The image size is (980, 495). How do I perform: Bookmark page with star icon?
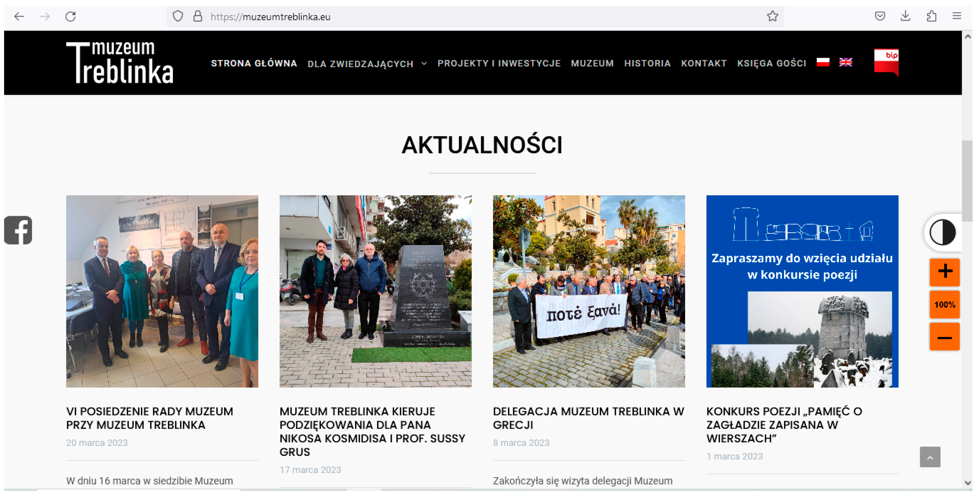point(772,16)
